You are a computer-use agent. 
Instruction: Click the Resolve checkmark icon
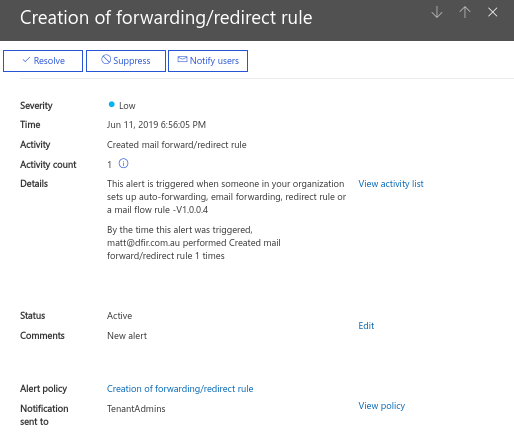pos(26,60)
